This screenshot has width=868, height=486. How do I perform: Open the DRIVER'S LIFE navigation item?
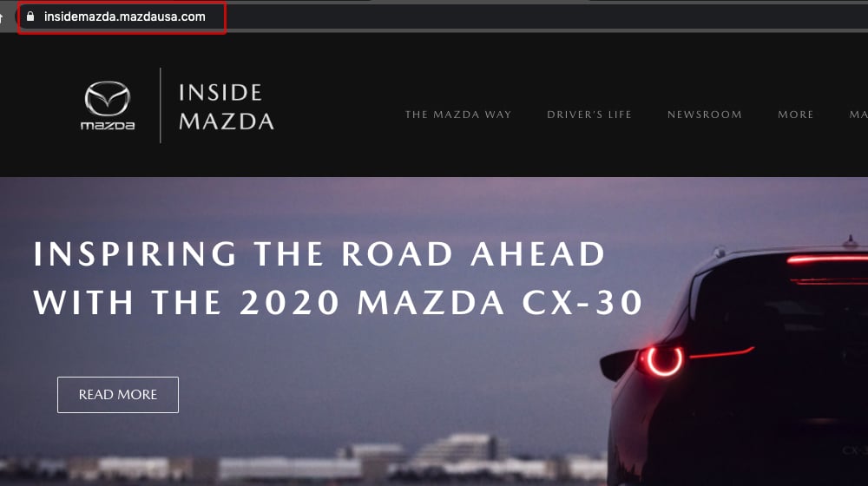click(x=589, y=115)
